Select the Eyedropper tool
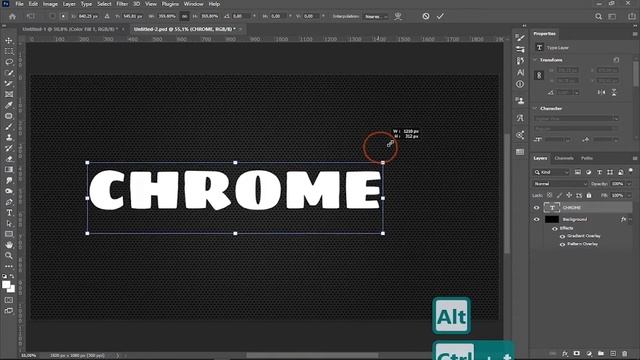 9,105
